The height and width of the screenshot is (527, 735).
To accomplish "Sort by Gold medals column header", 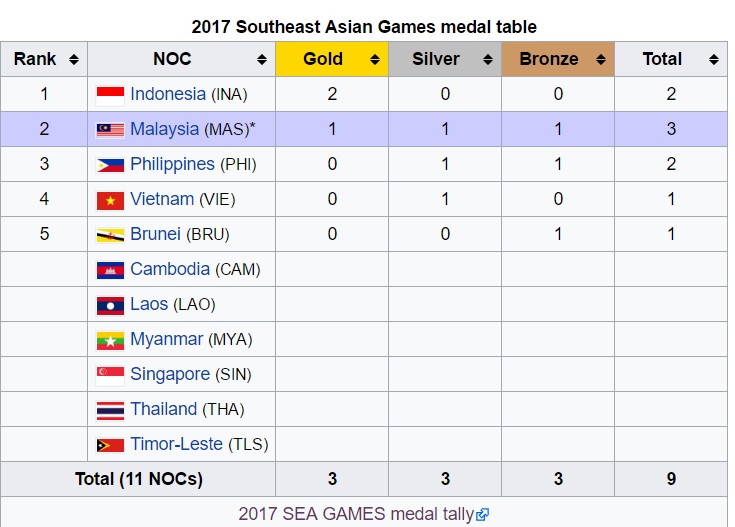I will coord(332,59).
